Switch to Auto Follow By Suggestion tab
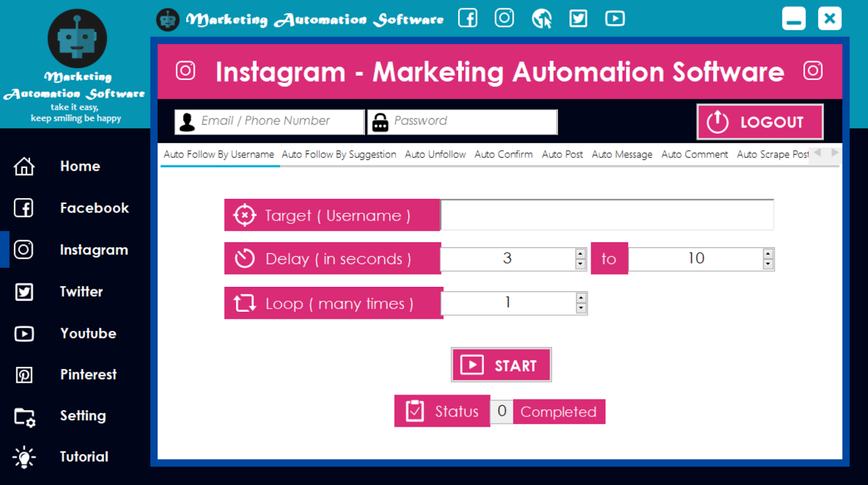This screenshot has height=485, width=868. (339, 155)
